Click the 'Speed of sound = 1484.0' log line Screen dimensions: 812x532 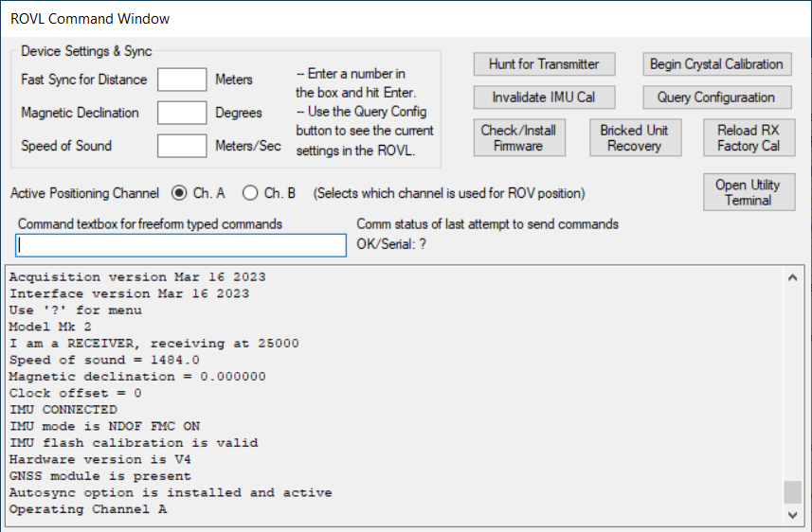coord(104,360)
